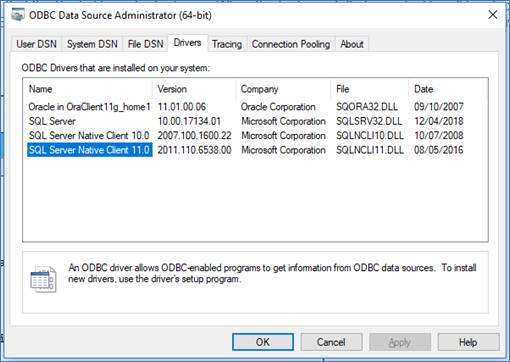The width and height of the screenshot is (510, 362).
Task: Switch to the Connection Pooling tab
Action: (291, 44)
